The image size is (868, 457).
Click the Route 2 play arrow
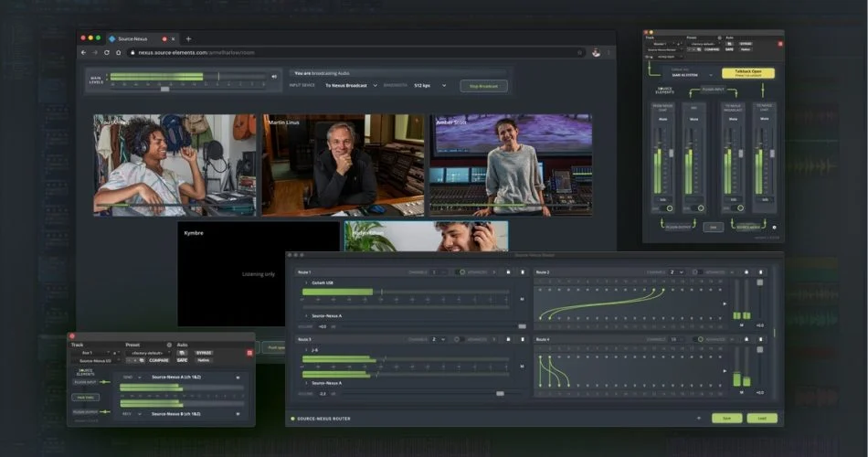click(x=725, y=303)
